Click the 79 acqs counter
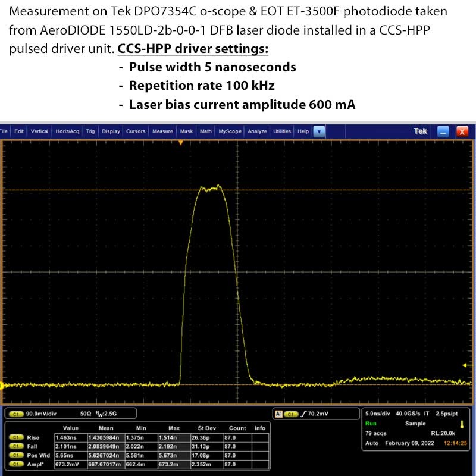This screenshot has width=476, height=476. click(376, 433)
